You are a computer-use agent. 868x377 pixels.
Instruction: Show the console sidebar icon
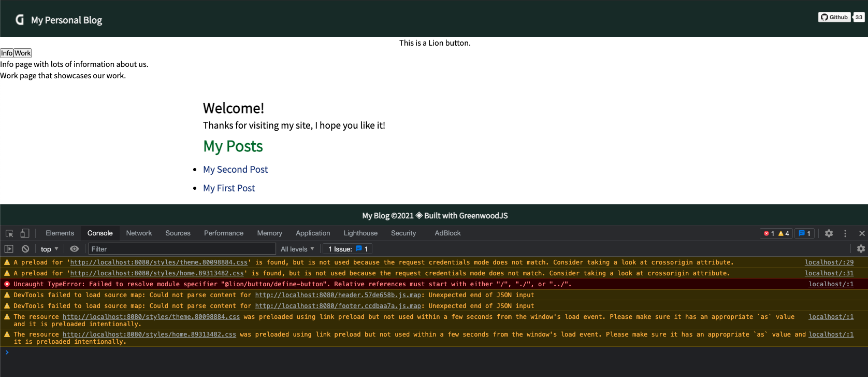click(9, 249)
